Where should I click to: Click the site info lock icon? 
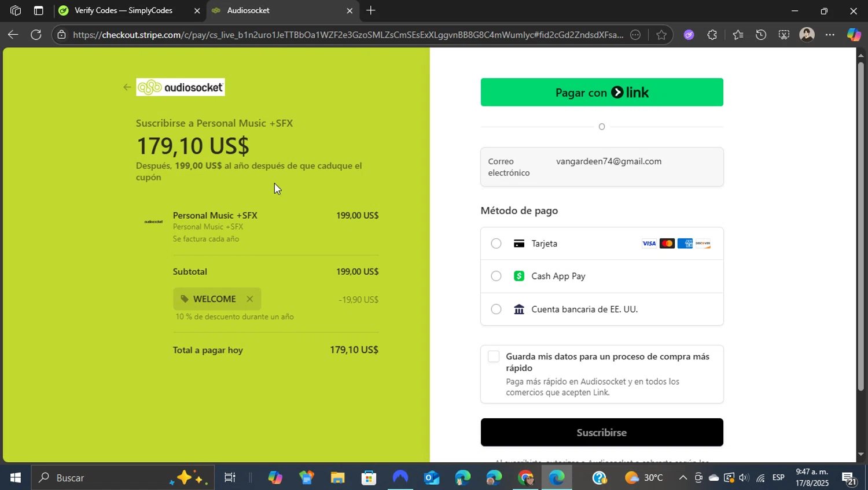[61, 35]
